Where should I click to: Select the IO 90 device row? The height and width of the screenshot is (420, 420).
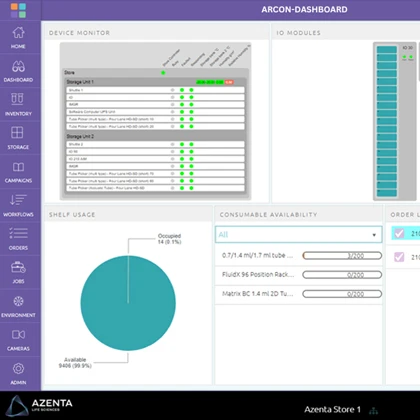155,152
